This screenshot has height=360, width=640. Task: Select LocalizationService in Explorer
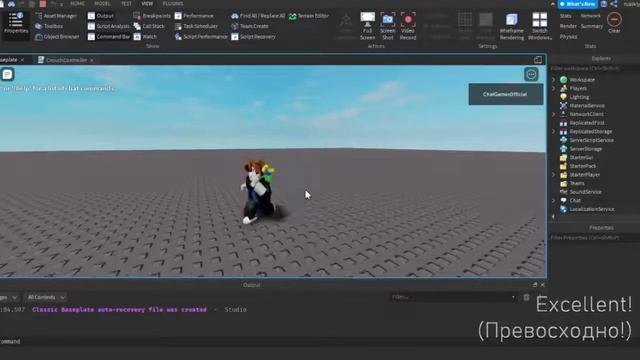(592, 209)
